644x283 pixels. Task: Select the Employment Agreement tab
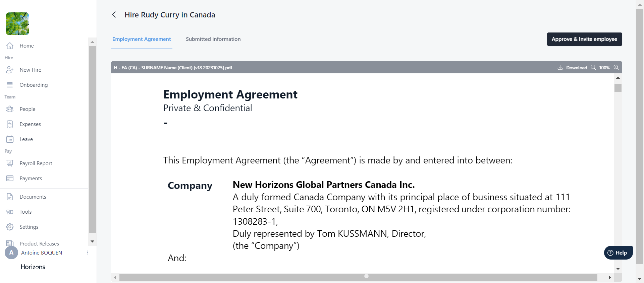coord(142,39)
